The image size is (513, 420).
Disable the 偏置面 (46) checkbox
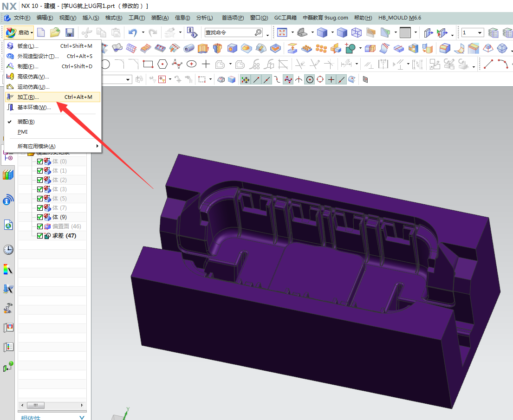coord(39,226)
